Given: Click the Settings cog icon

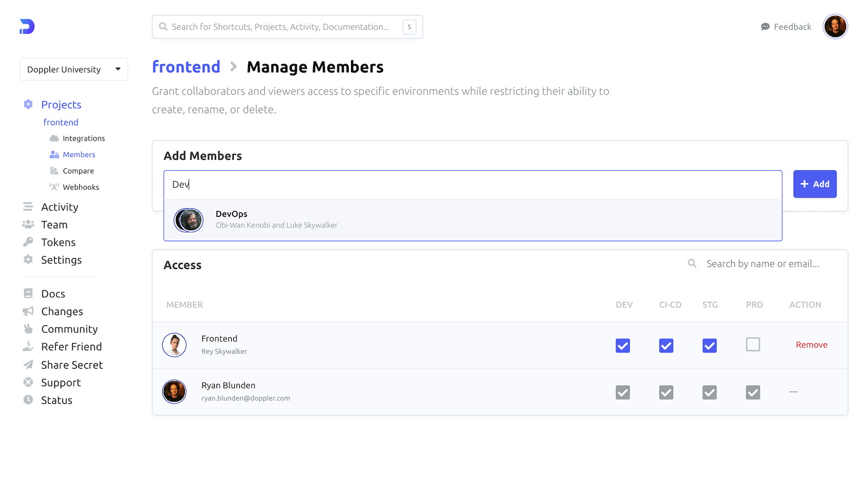Looking at the screenshot, I should click(28, 259).
